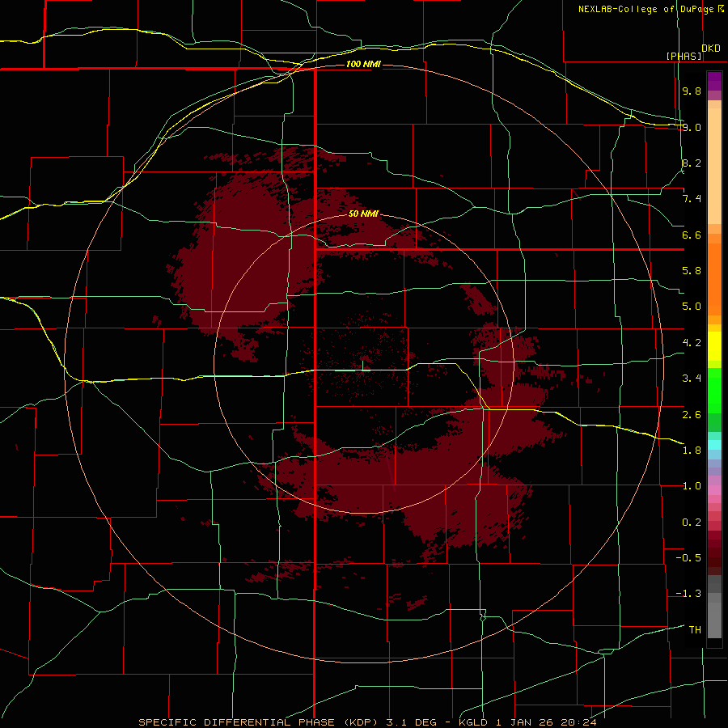The image size is (728, 728).
Task: Pick the bright green segment of the color scale
Action: [x=714, y=391]
